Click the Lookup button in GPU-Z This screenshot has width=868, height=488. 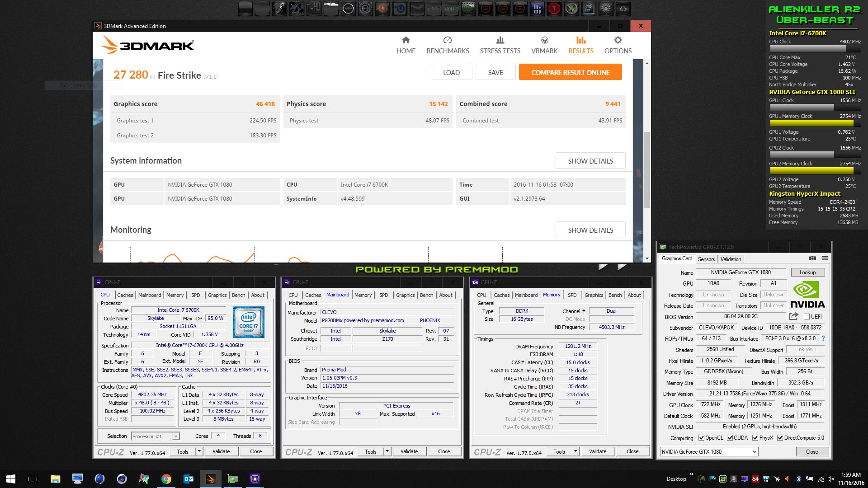point(807,272)
